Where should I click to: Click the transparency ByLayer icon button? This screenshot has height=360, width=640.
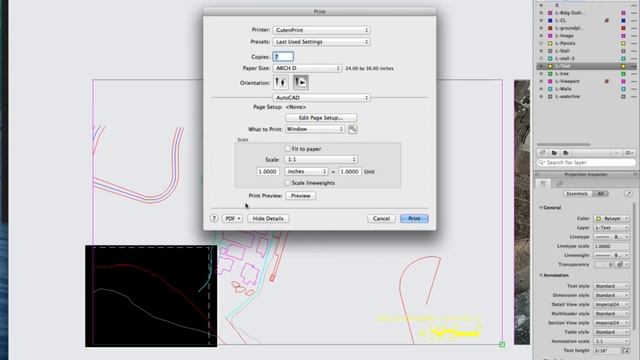click(622, 264)
